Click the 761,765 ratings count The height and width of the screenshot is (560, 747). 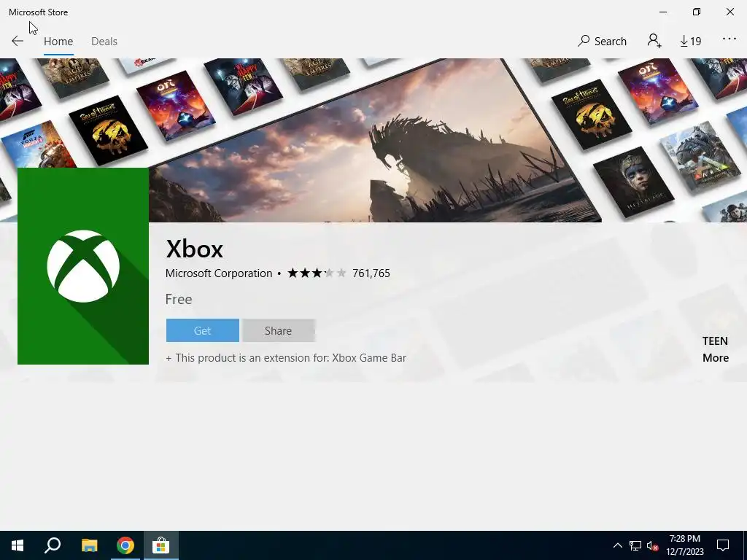(x=371, y=273)
